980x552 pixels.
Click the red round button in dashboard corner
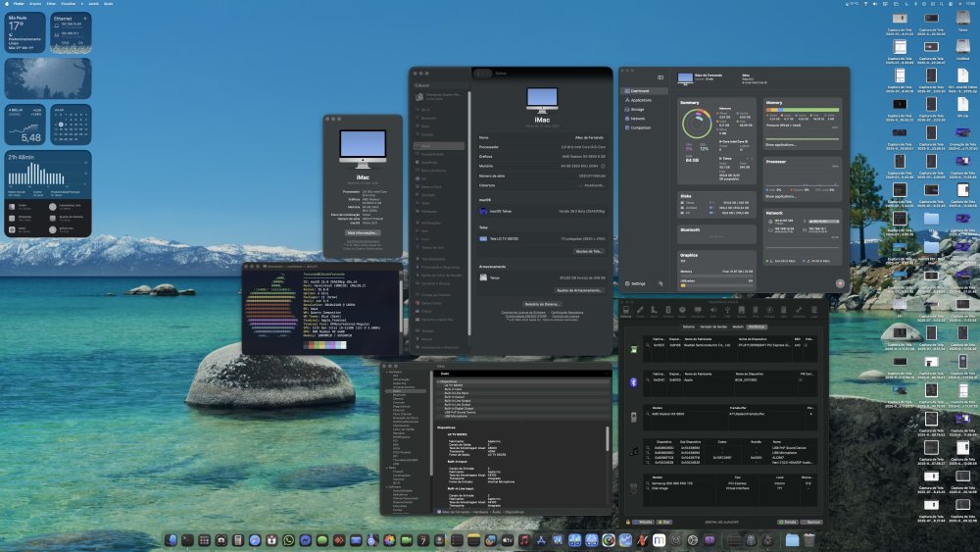coord(840,283)
